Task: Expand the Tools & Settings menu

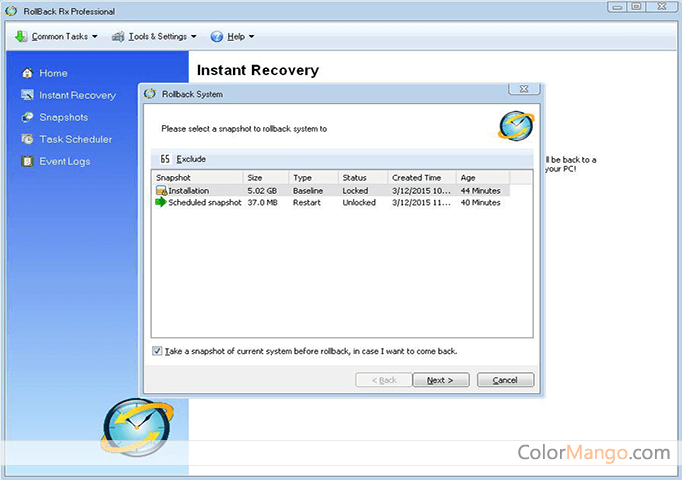Action: pyautogui.click(x=153, y=37)
